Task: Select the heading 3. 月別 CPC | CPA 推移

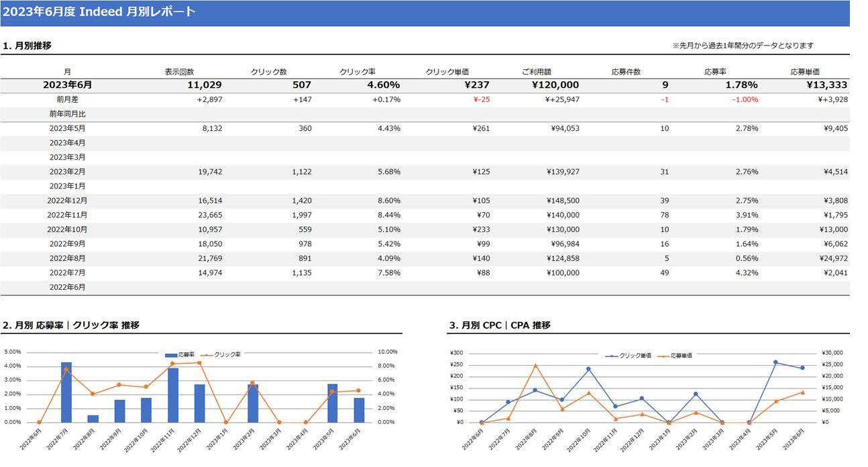Action: click(x=499, y=325)
